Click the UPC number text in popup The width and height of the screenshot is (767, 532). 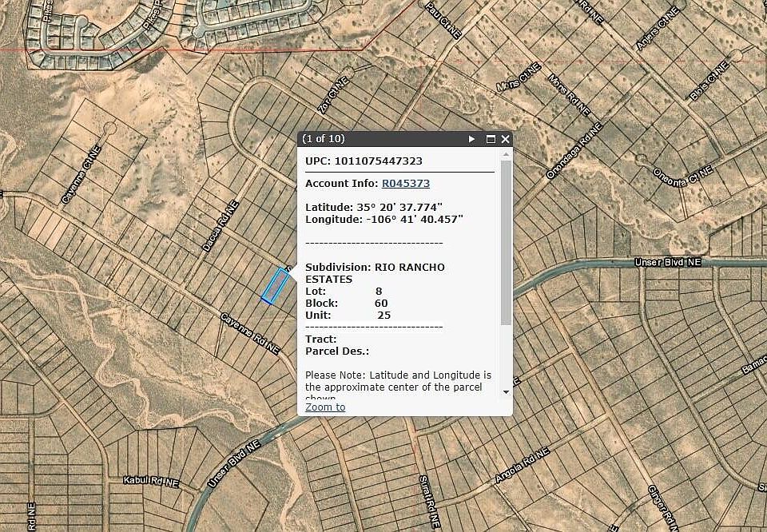378,161
